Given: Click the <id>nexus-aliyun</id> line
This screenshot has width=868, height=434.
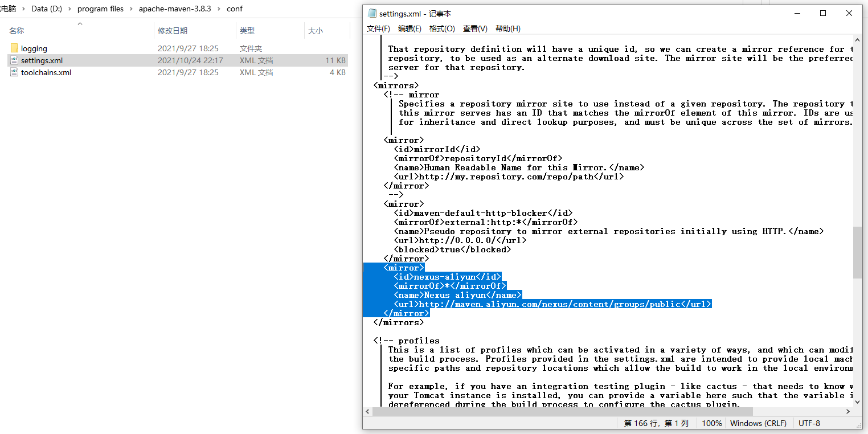Looking at the screenshot, I should (x=447, y=277).
